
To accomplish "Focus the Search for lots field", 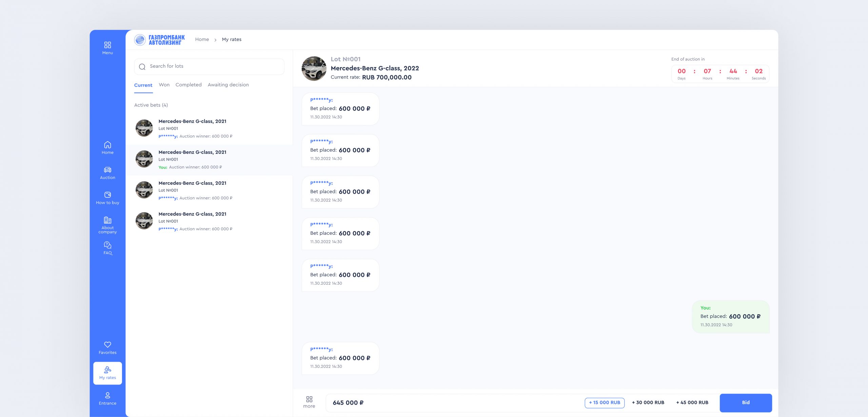I will tap(209, 66).
